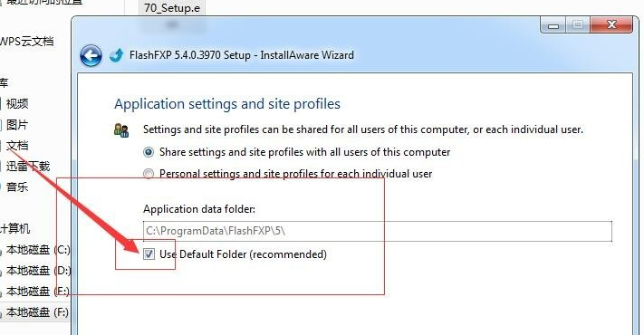Open 视频 library in sidebar

[17, 104]
